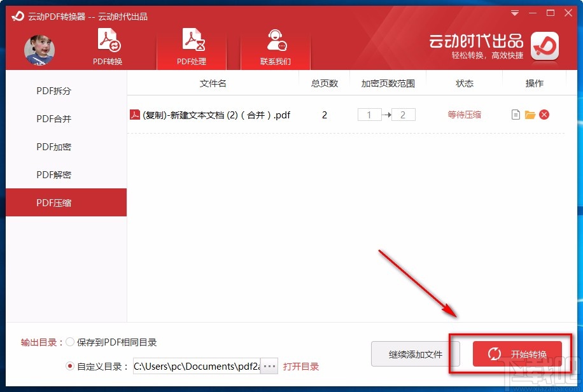Image resolution: width=583 pixels, height=392 pixels.
Task: Open the yellow folder icon for the PDF file
Action: [530, 115]
